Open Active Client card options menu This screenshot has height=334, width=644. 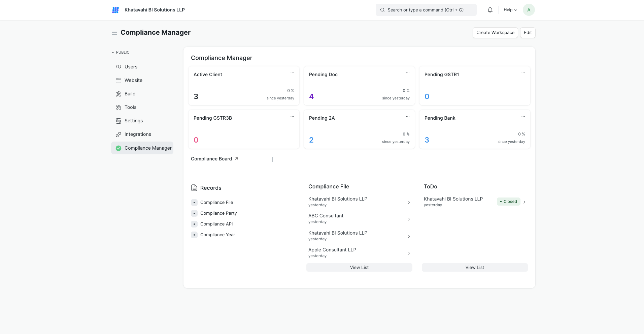tap(292, 73)
